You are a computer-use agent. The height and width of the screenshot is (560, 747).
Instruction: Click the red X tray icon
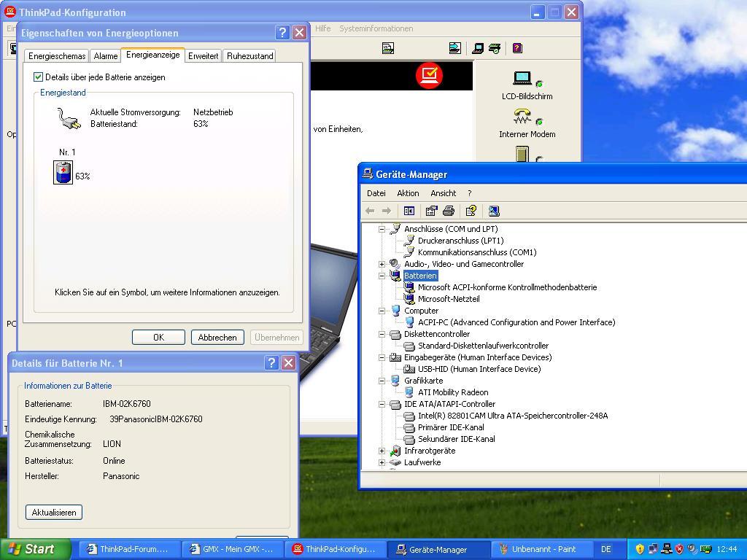coord(679,549)
